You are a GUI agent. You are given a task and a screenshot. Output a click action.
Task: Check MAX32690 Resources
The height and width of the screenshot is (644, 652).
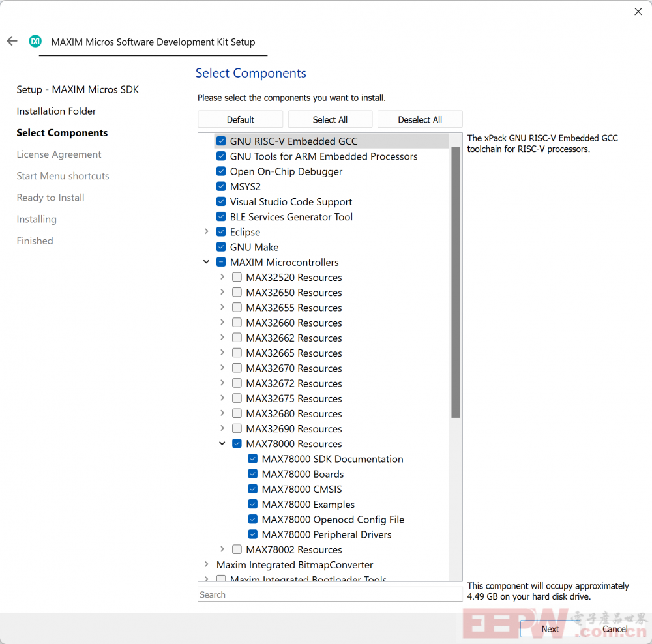pyautogui.click(x=237, y=428)
